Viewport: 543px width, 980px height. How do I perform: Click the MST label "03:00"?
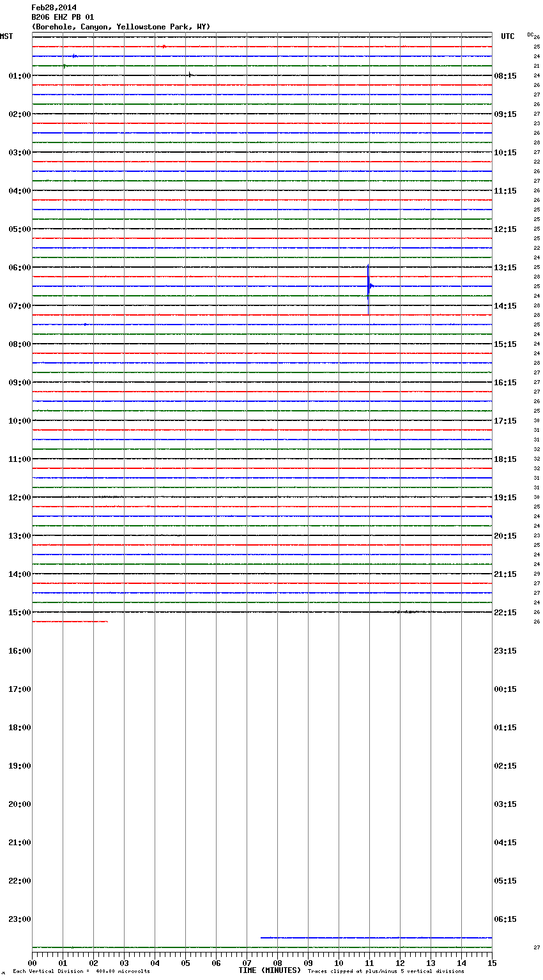click(20, 153)
